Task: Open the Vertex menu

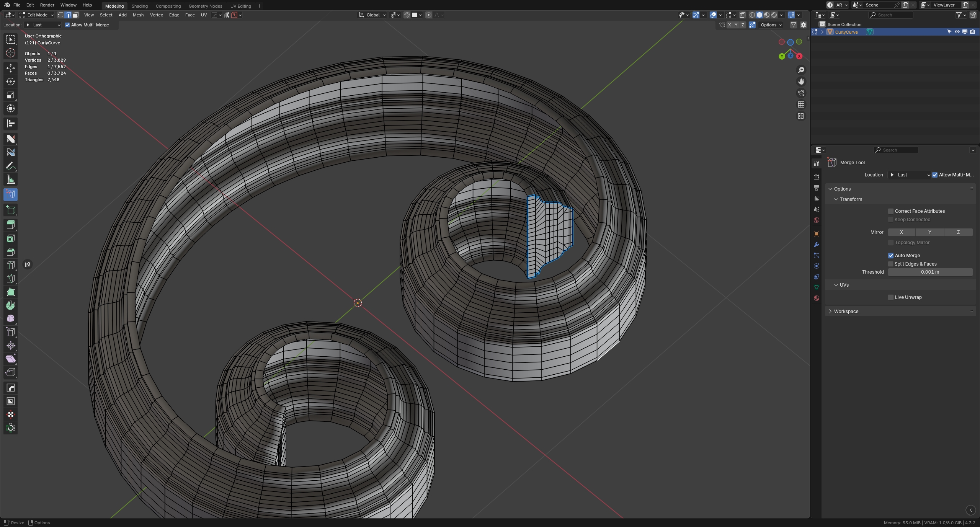Action: click(156, 15)
